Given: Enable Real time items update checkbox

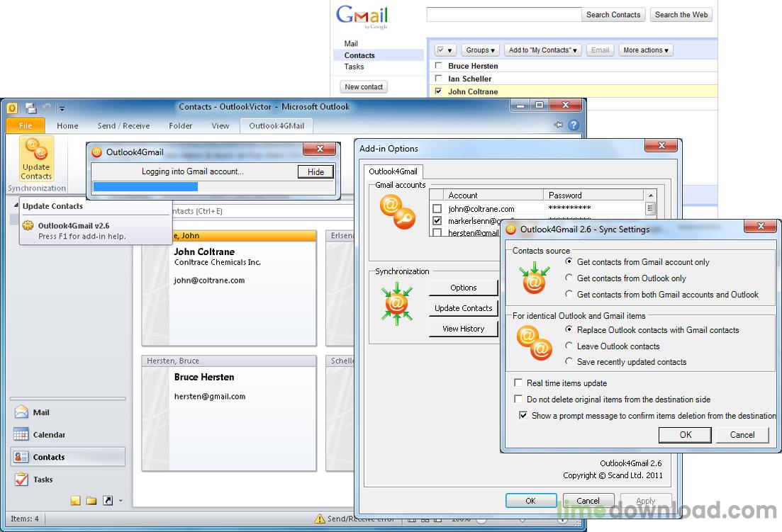Looking at the screenshot, I should click(519, 383).
